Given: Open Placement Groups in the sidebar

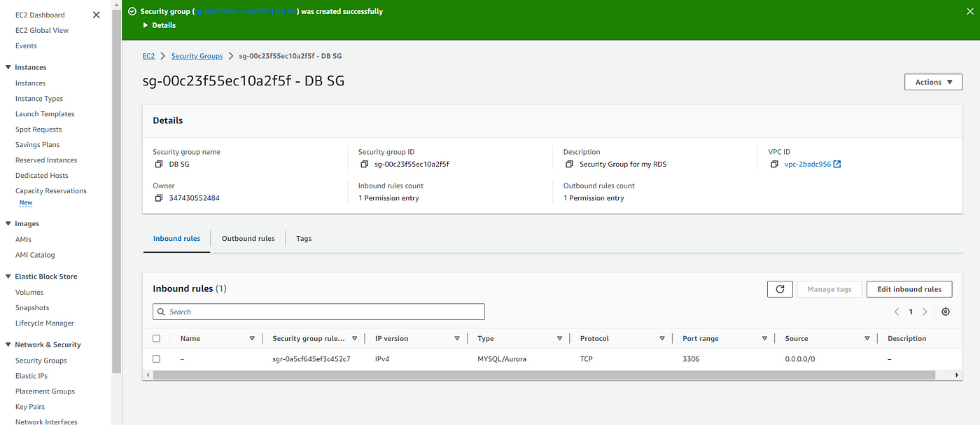Looking at the screenshot, I should [45, 391].
